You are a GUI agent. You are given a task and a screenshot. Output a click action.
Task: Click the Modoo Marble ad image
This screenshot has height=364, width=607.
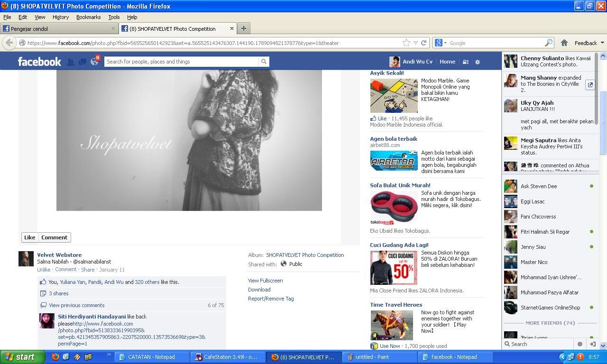pyautogui.click(x=394, y=96)
